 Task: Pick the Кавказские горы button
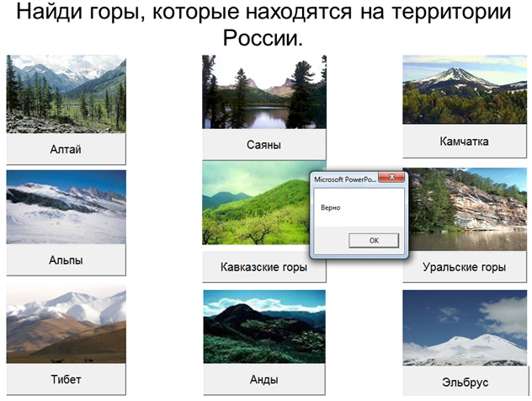[264, 267]
